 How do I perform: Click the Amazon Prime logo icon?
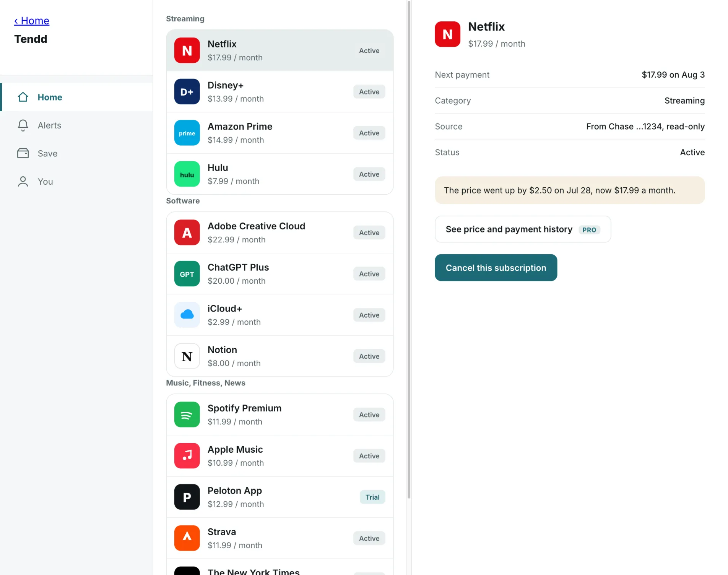tap(187, 133)
